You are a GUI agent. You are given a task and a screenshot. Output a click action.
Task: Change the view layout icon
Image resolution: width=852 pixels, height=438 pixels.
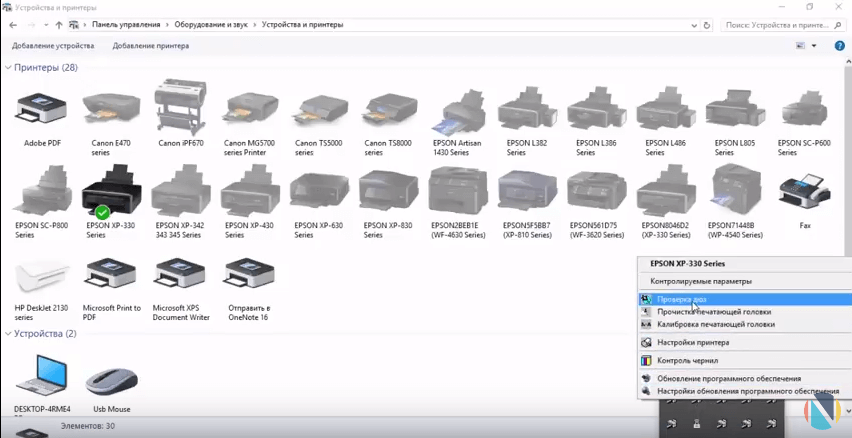pyautogui.click(x=800, y=46)
